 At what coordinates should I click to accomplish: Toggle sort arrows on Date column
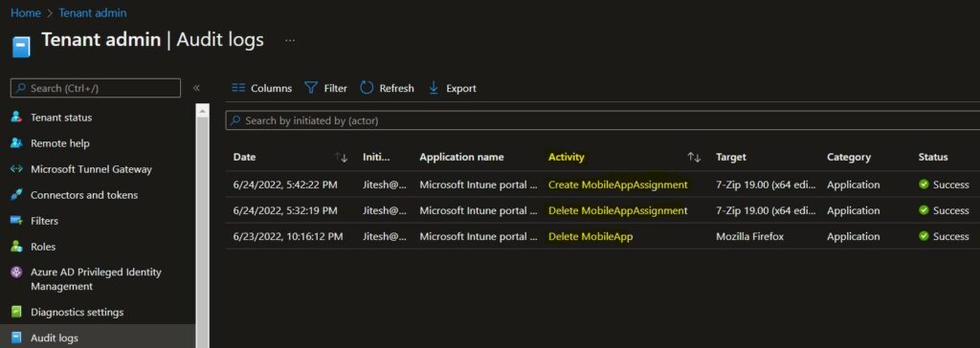(341, 157)
